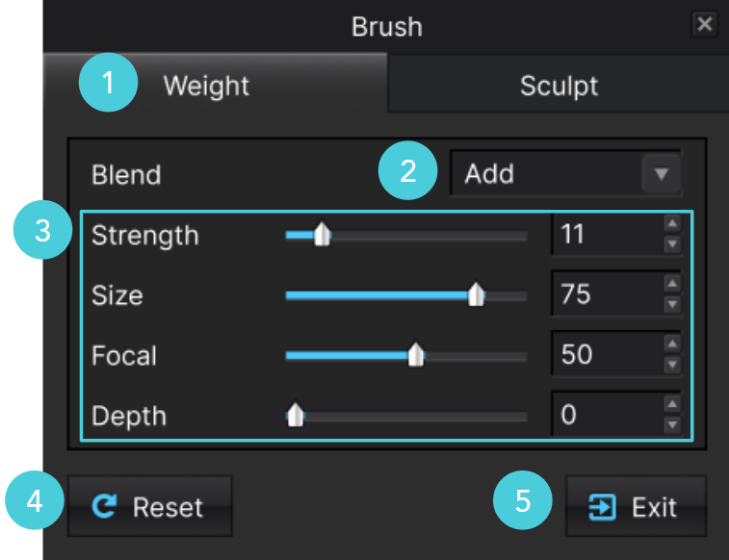Close the Brush dialog with X
The height and width of the screenshot is (560, 729).
pos(704,24)
